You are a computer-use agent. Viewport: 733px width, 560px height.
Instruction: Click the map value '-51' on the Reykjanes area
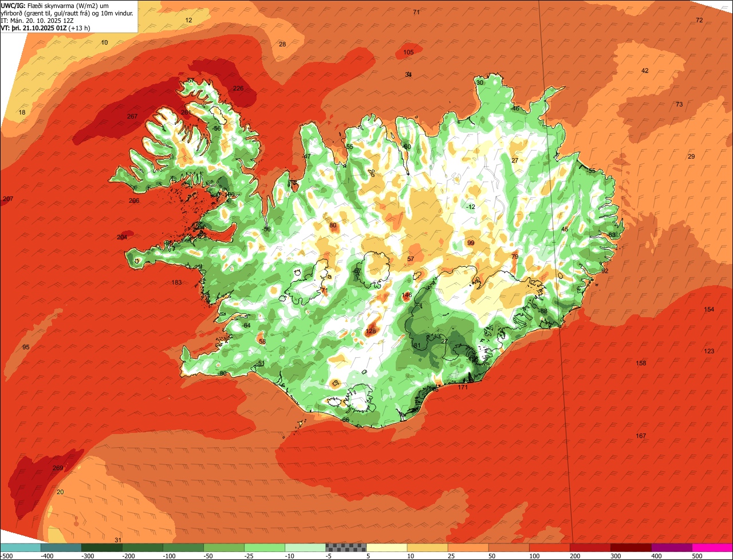[x=260, y=363]
